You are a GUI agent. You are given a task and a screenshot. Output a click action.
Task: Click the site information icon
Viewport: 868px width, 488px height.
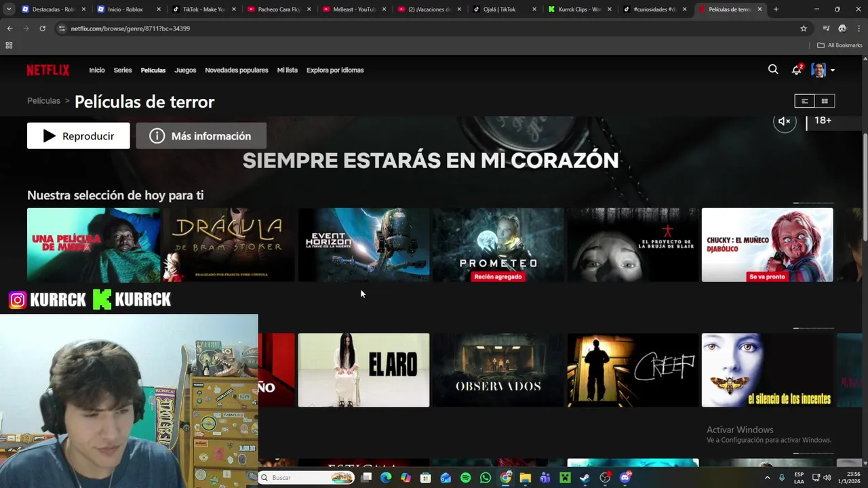[x=62, y=28]
